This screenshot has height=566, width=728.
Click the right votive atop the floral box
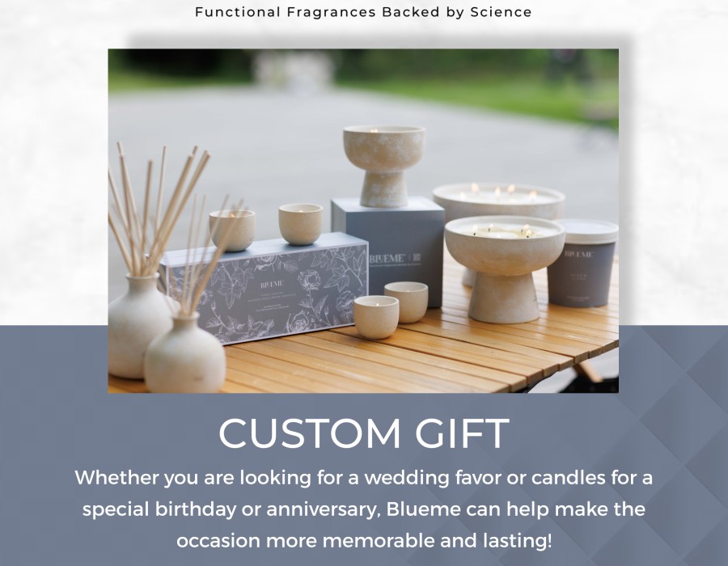point(300,224)
